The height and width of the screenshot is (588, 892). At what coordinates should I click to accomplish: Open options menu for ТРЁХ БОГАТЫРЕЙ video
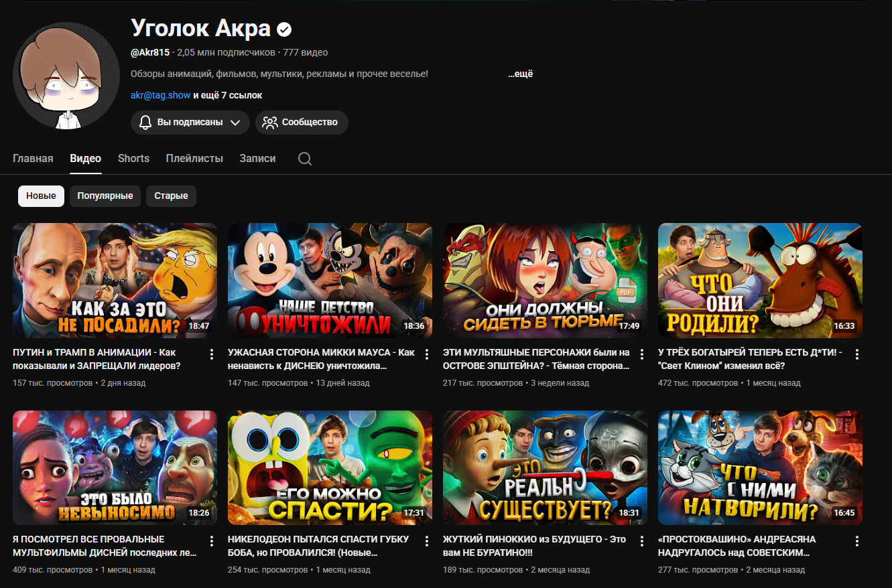857,354
